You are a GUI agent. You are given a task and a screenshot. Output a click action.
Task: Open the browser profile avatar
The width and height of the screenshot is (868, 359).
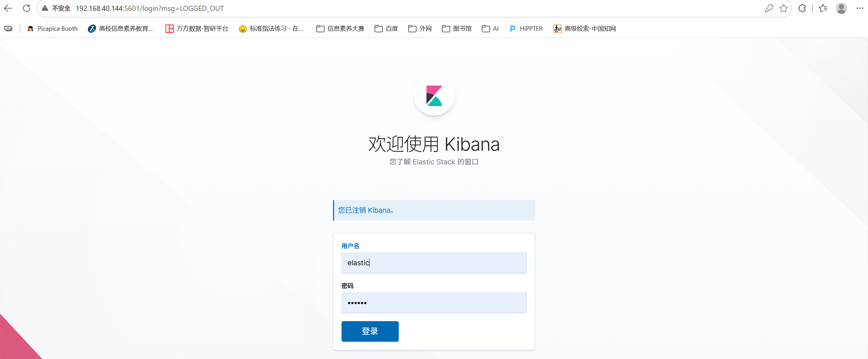[x=841, y=8]
